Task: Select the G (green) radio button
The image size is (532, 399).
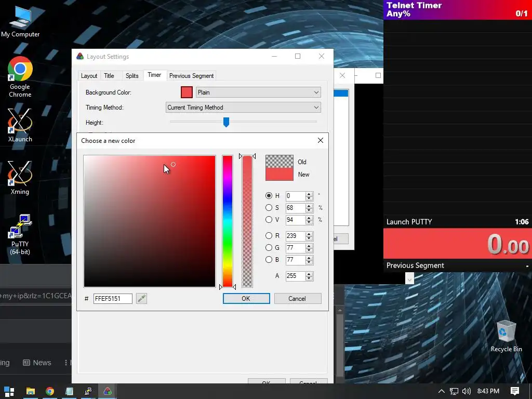Action: 269,248
